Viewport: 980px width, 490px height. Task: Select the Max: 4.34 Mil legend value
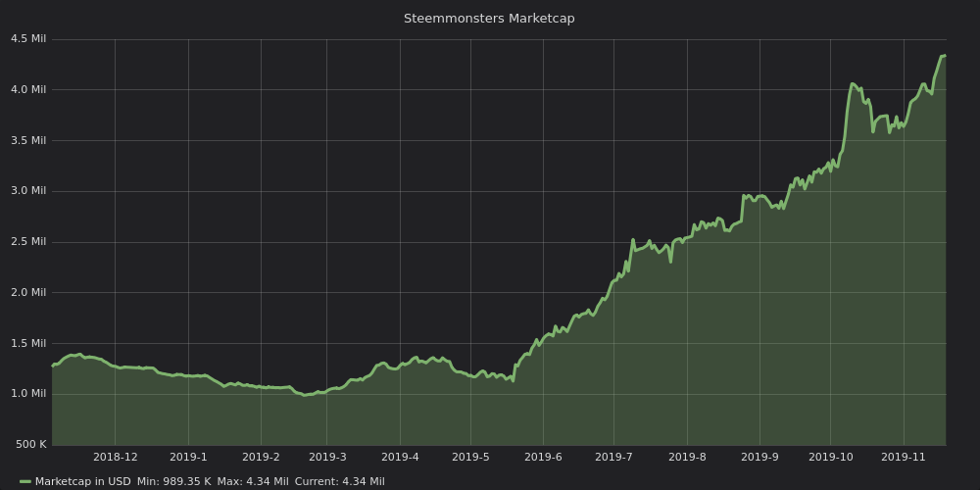click(x=253, y=481)
